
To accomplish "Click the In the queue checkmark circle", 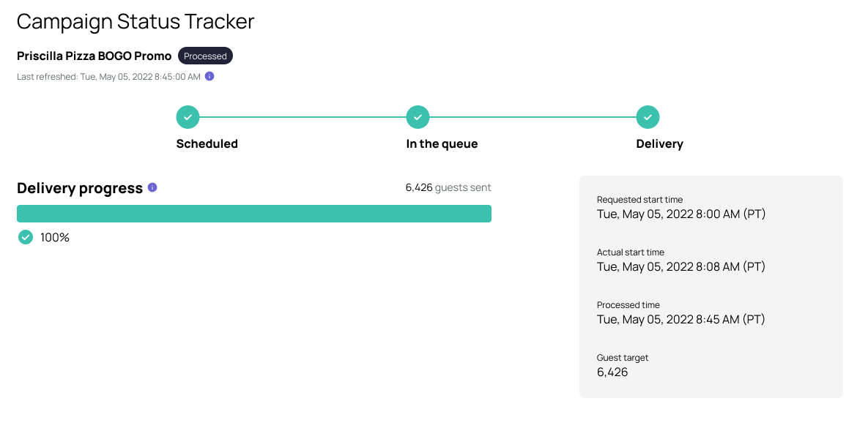I will [418, 117].
